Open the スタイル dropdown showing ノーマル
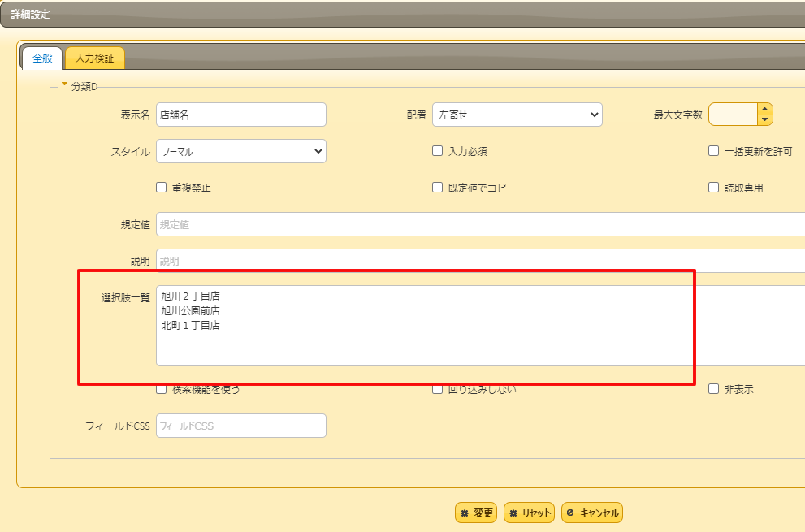805x532 pixels. [240, 151]
